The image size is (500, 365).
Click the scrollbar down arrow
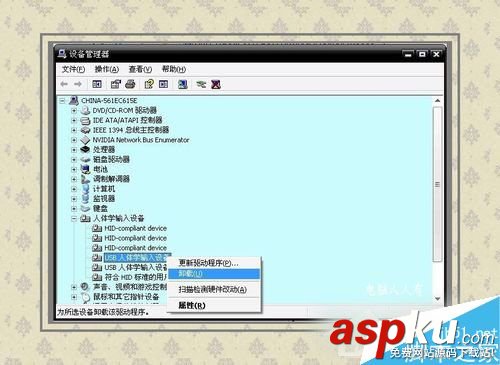pos(438,299)
